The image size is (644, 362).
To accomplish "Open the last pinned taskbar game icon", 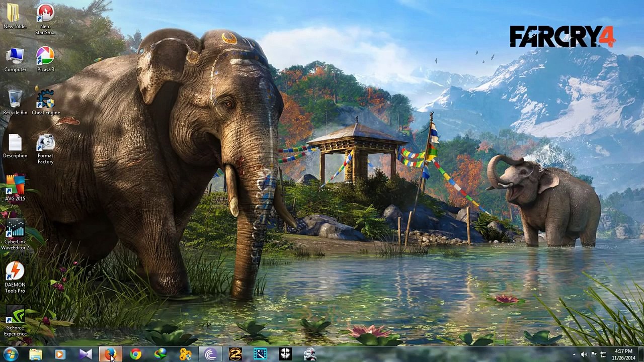I will click(x=310, y=354).
